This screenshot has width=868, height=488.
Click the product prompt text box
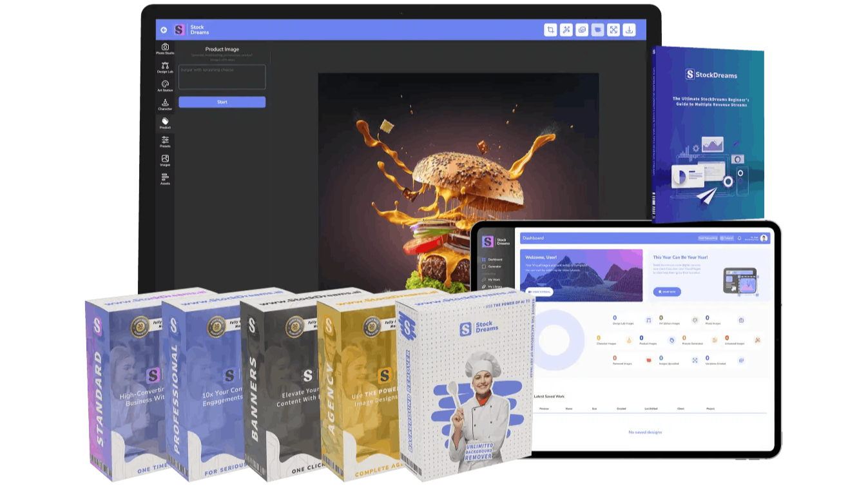pos(222,77)
